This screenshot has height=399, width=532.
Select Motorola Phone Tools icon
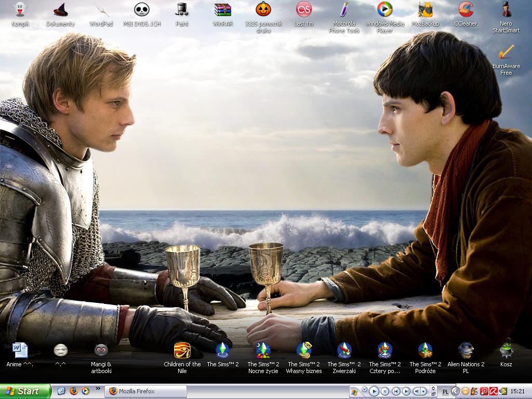click(x=344, y=18)
